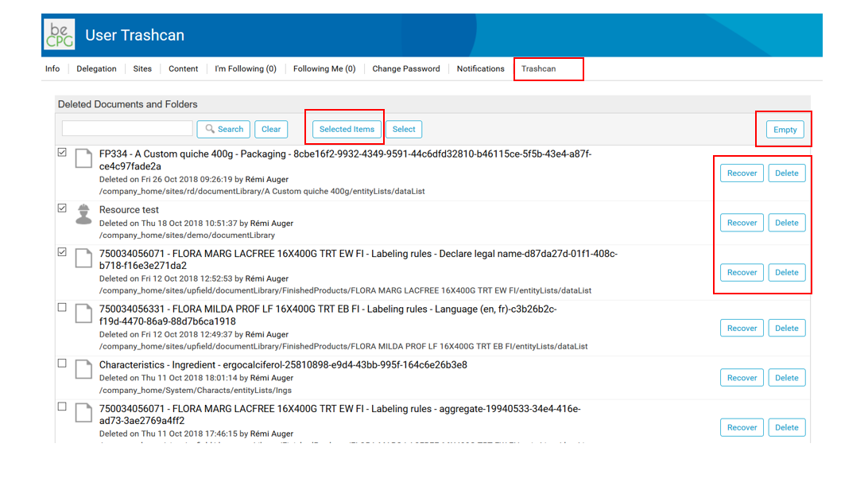Check the Characteristics Ingredient ergocalciferol checkbox
The width and height of the screenshot is (868, 502).
click(62, 364)
